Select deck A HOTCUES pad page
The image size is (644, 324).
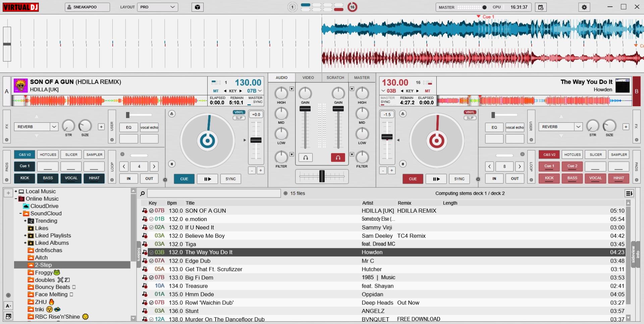pos(48,155)
